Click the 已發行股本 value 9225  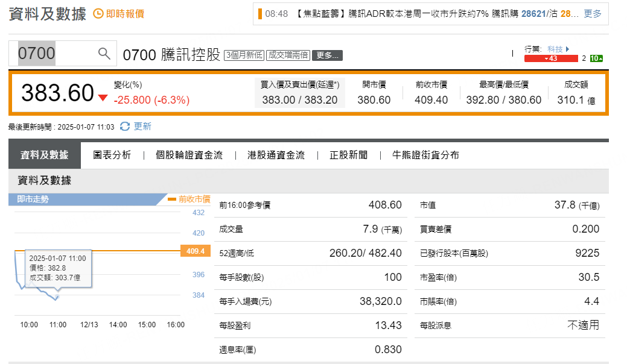(587, 253)
